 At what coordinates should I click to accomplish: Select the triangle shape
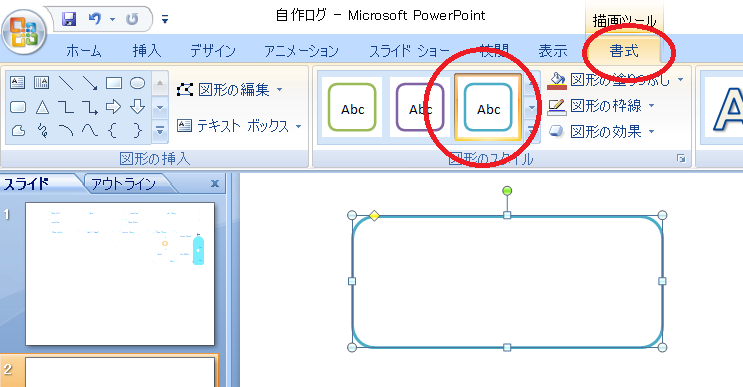point(42,107)
